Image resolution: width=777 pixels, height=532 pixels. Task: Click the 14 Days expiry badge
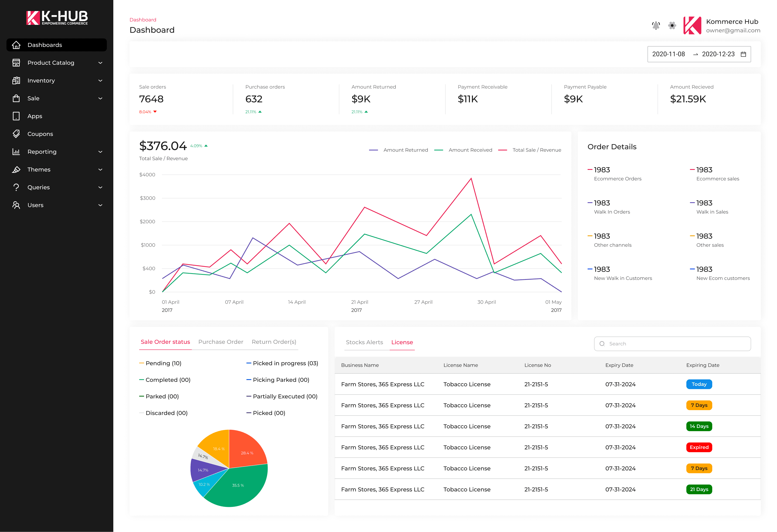pos(699,426)
